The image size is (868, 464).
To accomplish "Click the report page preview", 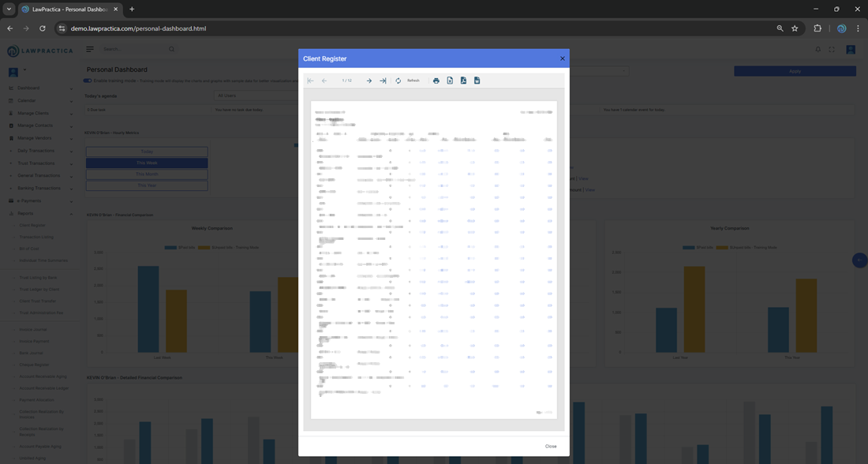I will (x=433, y=259).
